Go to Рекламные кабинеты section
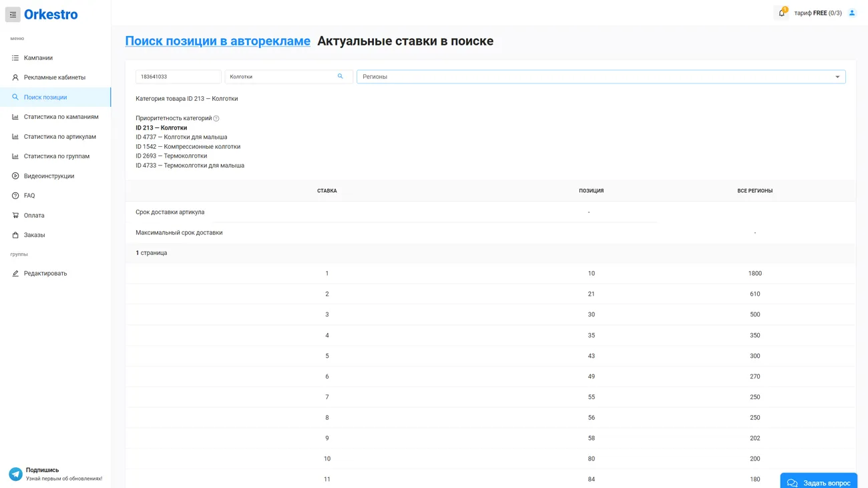This screenshot has height=488, width=868. [54, 77]
